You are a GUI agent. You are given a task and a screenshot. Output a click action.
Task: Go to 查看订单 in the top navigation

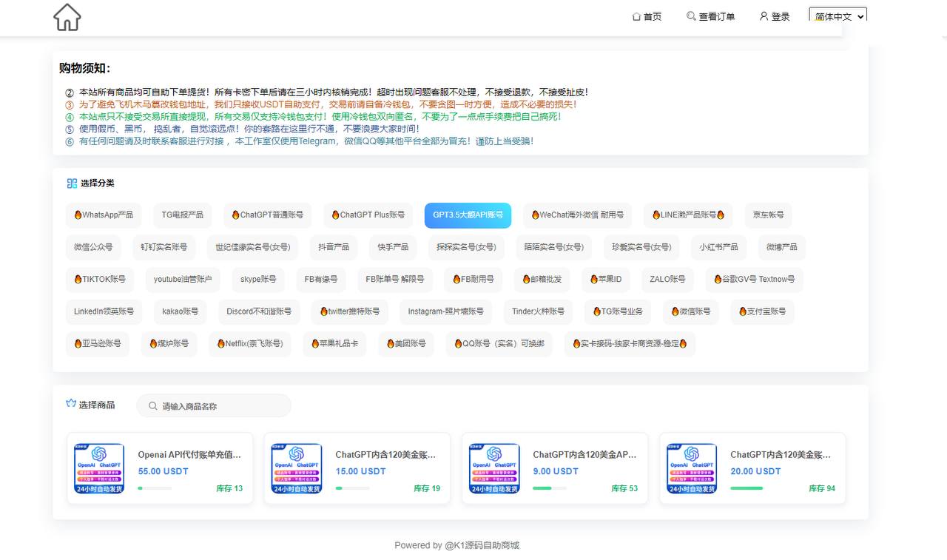[x=716, y=16]
